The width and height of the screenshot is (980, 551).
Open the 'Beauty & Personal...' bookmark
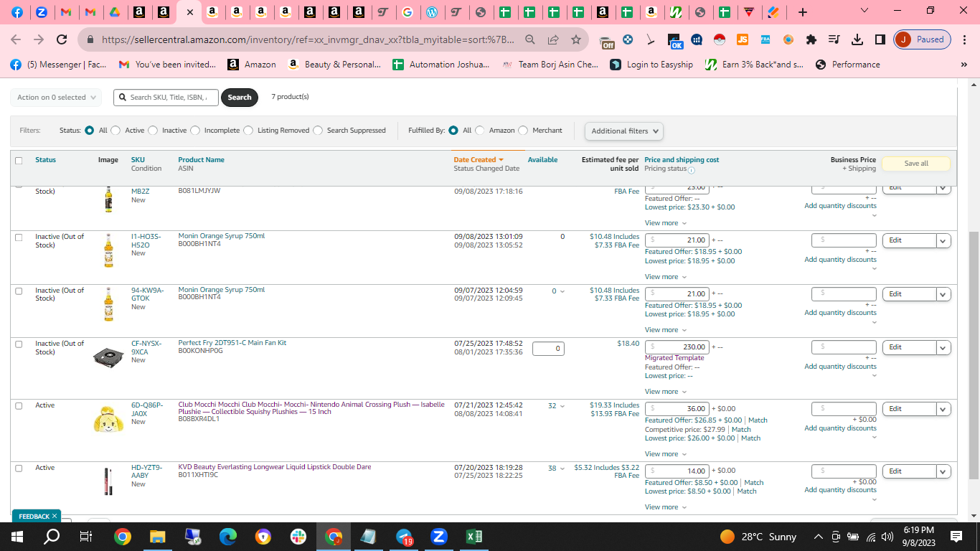(x=334, y=65)
